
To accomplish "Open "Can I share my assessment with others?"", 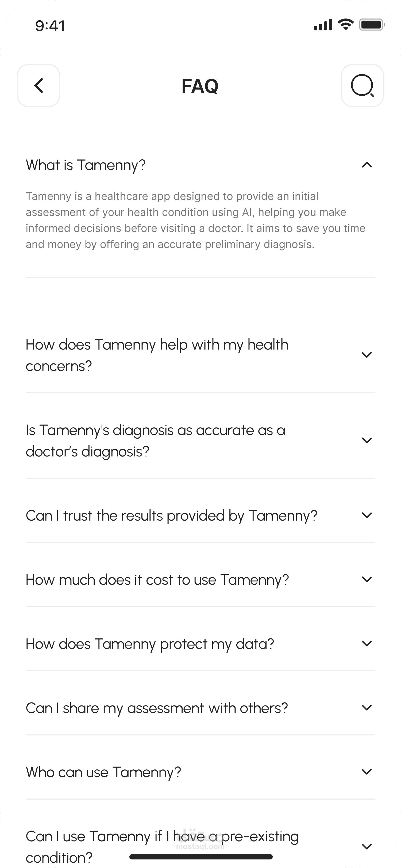I will [157, 708].
